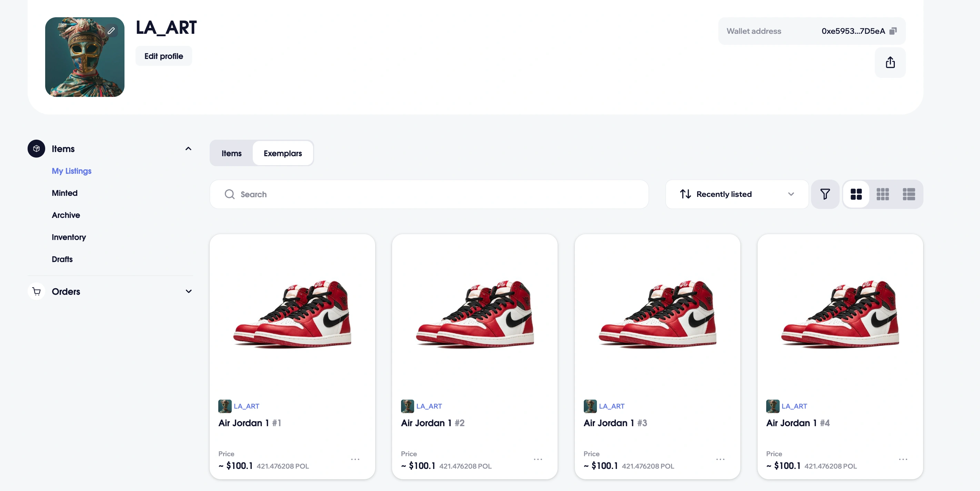The image size is (980, 491).
Task: Click the Items cube icon in sidebar
Action: (x=37, y=149)
